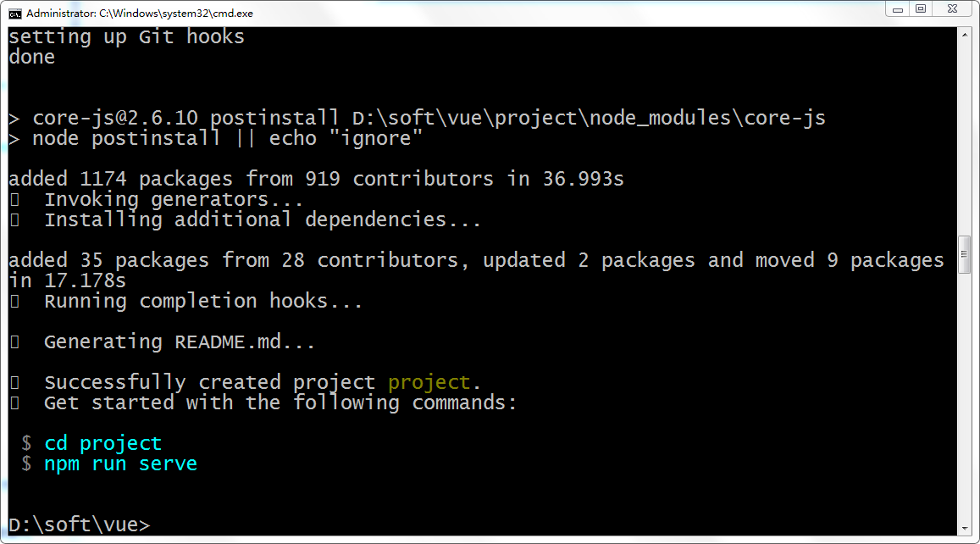Click the 'node postinstall' command line

[x=227, y=138]
